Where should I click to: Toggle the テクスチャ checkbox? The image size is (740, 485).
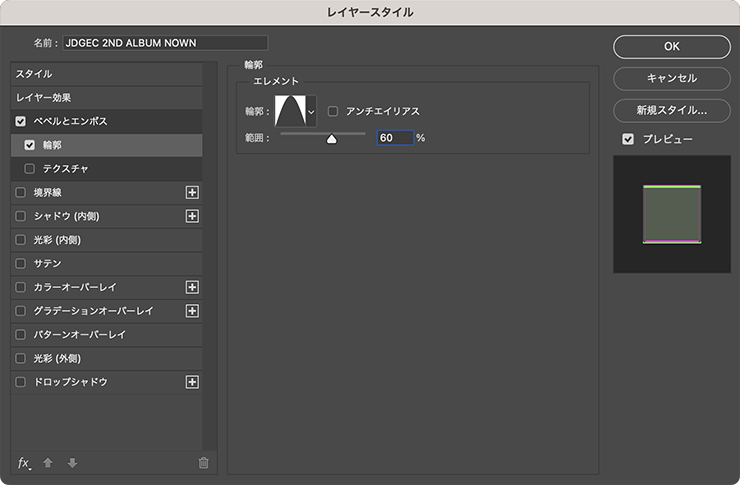click(30, 169)
